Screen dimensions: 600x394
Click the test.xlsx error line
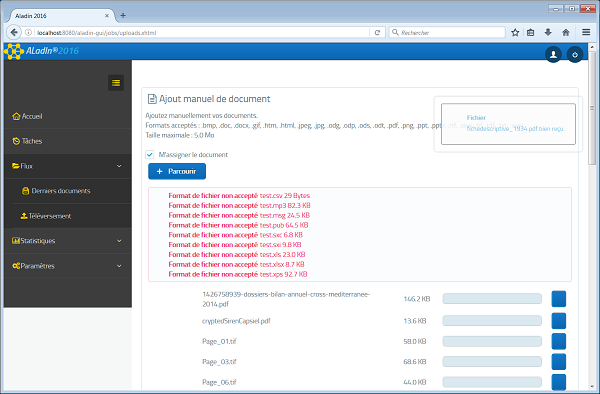(236, 264)
